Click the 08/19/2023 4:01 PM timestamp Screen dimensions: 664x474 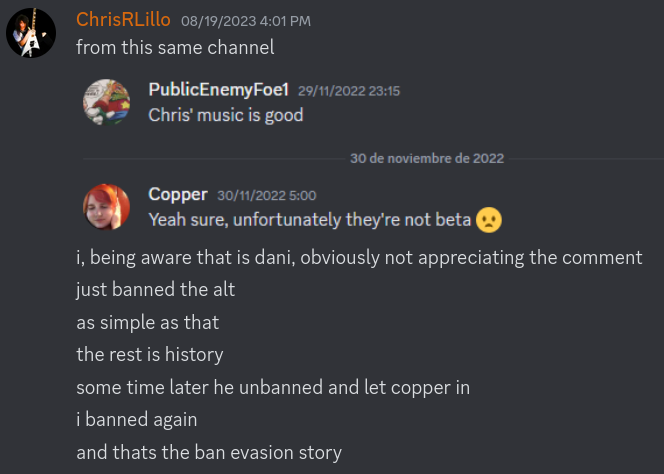click(x=246, y=21)
